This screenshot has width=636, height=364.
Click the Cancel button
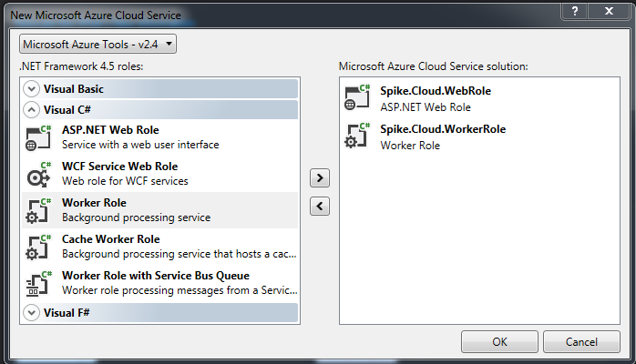(581, 342)
